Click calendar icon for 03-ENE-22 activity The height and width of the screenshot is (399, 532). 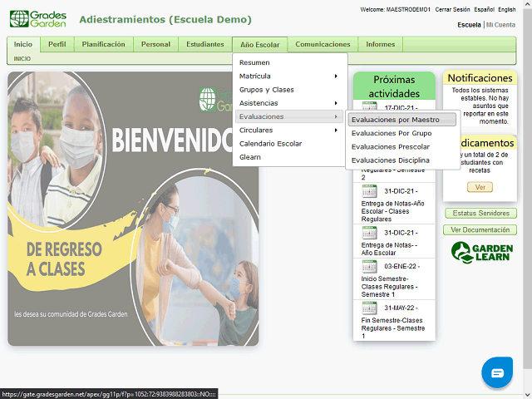369,267
